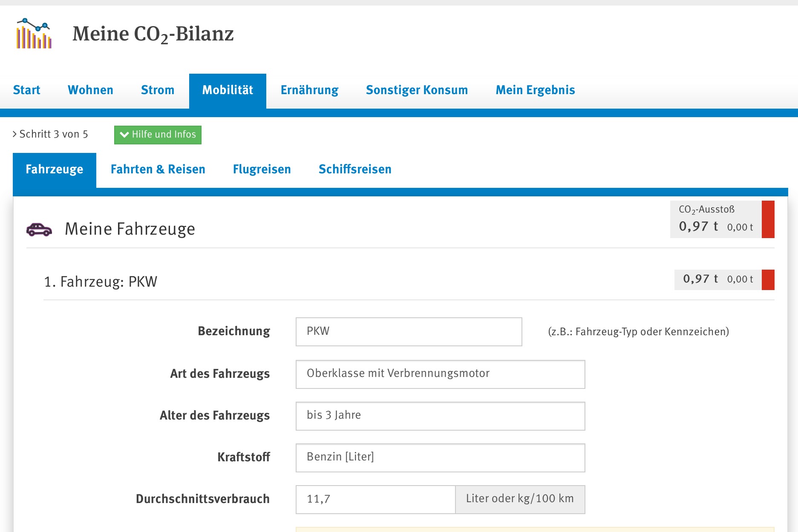
Task: Click the red indicator beside 1. Fahrzeug
Action: [768, 280]
